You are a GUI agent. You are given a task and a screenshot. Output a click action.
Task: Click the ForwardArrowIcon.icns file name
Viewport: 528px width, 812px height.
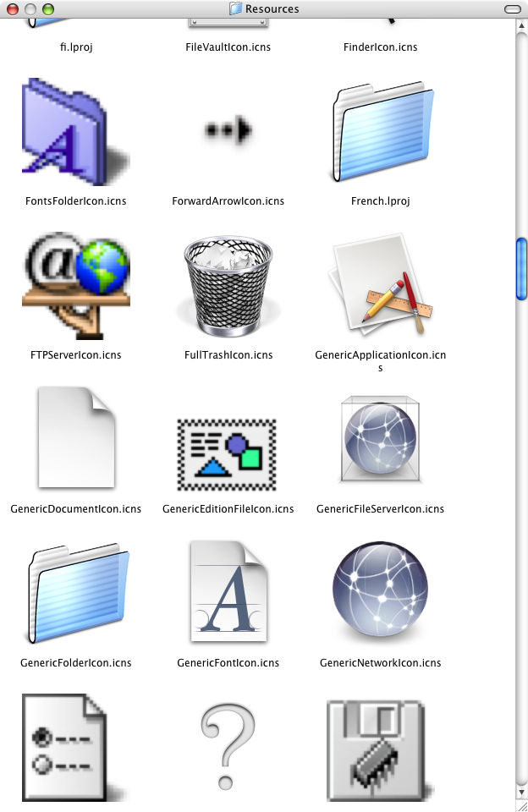pyautogui.click(x=228, y=201)
